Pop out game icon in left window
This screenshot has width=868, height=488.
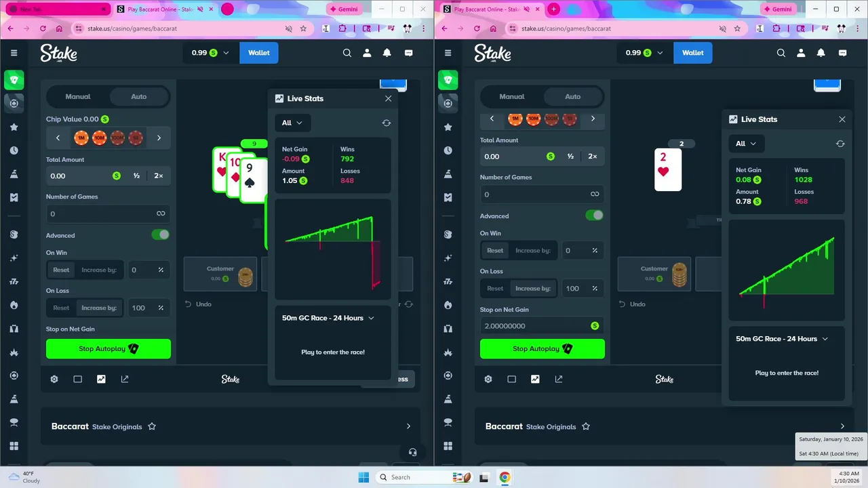click(125, 379)
